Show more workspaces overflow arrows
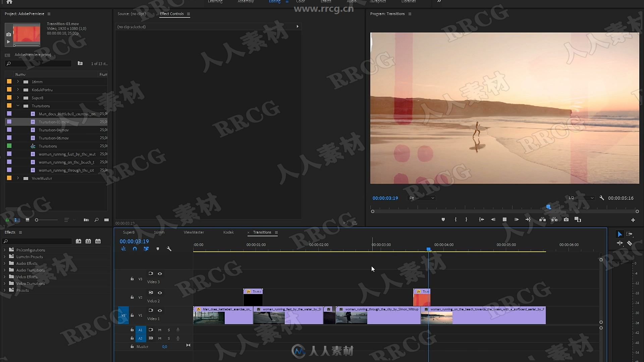The width and height of the screenshot is (644, 362). (439, 1)
